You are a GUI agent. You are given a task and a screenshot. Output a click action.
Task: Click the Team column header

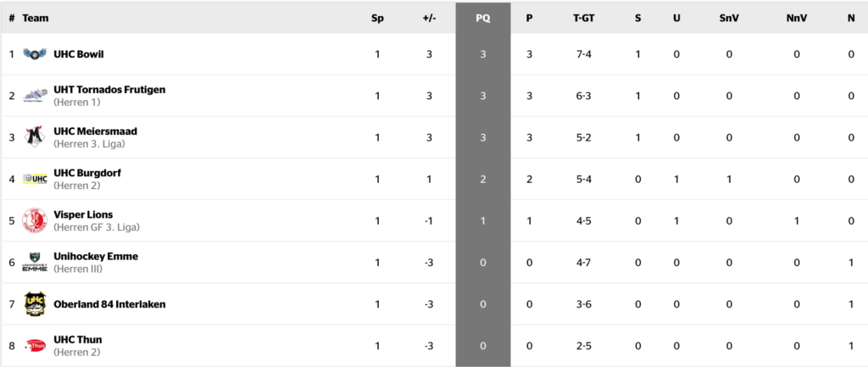[x=36, y=18]
